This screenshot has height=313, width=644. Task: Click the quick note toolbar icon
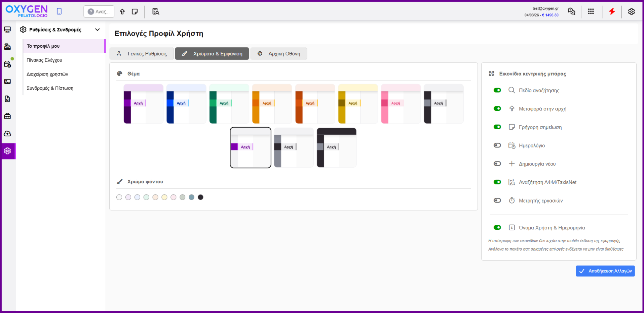135,11
